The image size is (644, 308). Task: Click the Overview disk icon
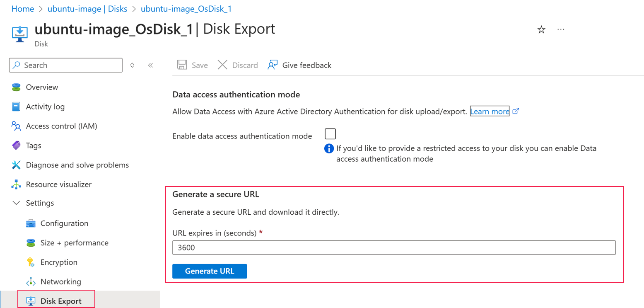pos(16,87)
